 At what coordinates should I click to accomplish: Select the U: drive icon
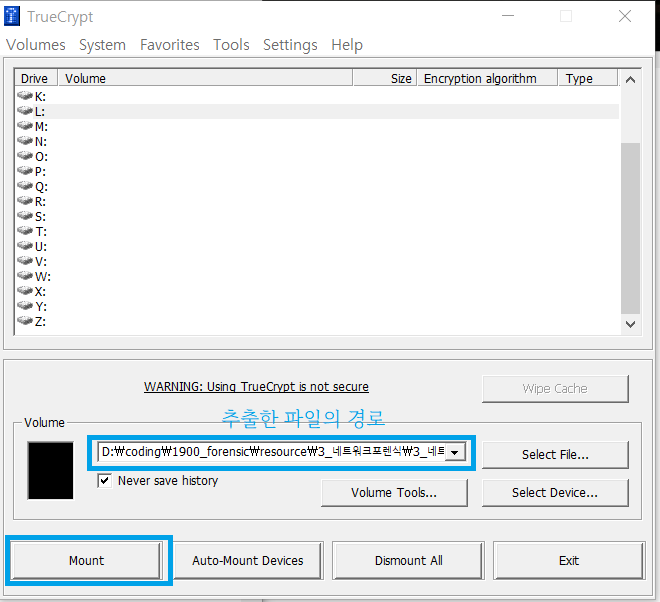[25, 245]
